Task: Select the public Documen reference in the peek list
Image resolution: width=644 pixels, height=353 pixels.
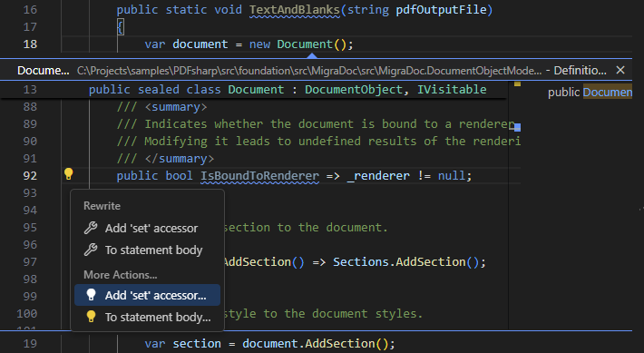Action: 590,92
